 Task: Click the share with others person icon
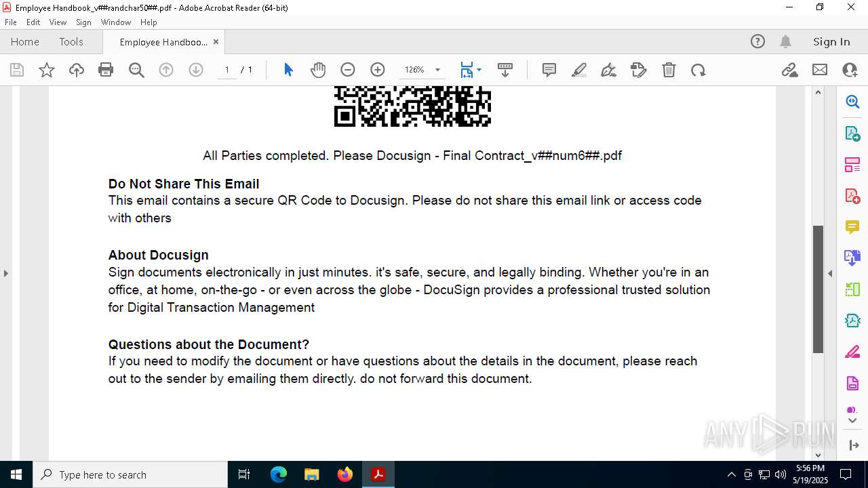coord(850,70)
